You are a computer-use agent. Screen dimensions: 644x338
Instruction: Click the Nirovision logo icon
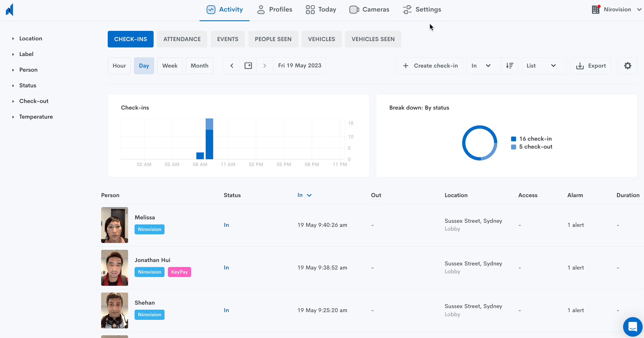[x=10, y=10]
